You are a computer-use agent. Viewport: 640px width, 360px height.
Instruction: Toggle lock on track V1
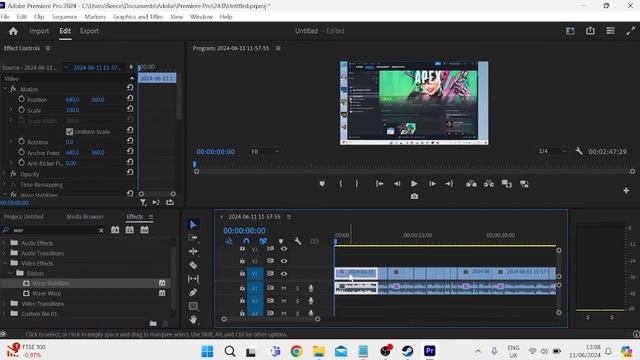242,273
